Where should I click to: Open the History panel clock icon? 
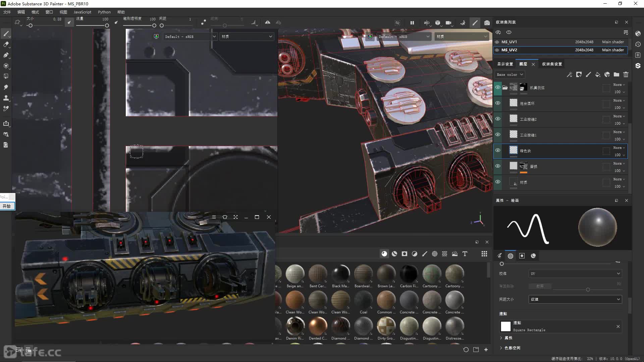click(638, 44)
